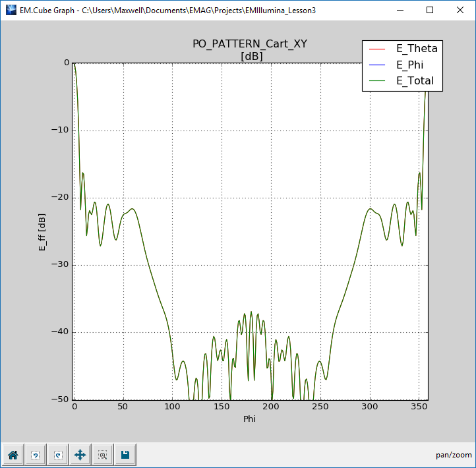This screenshot has width=476, height=468.
Task: Click the E_Total legend label
Action: click(415, 81)
